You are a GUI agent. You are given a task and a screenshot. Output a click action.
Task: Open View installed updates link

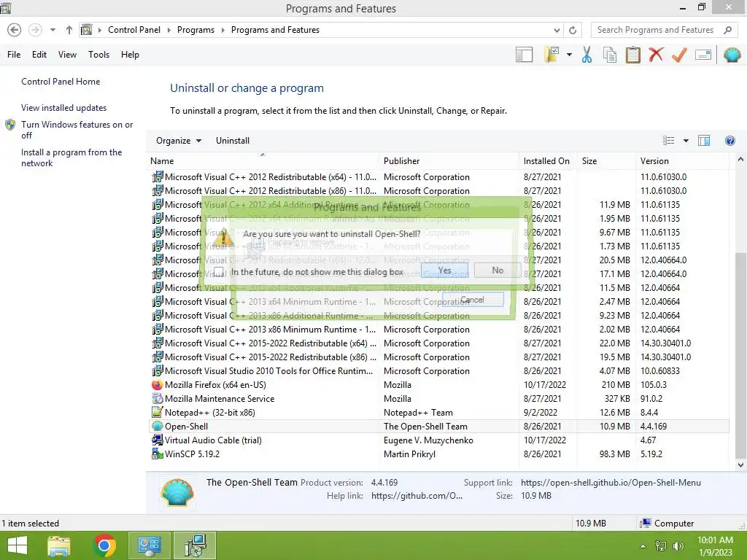64,108
